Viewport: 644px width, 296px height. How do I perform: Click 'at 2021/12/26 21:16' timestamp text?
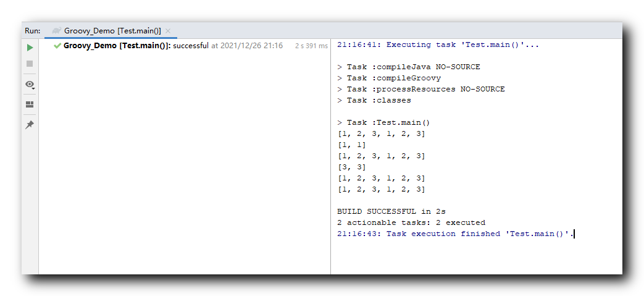(247, 46)
